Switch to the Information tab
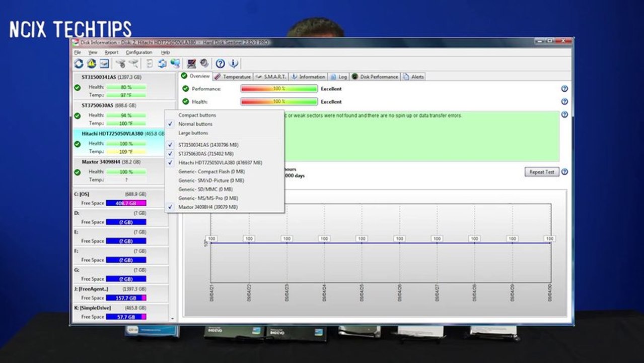Screen dimensions: 644x363 point(308,77)
